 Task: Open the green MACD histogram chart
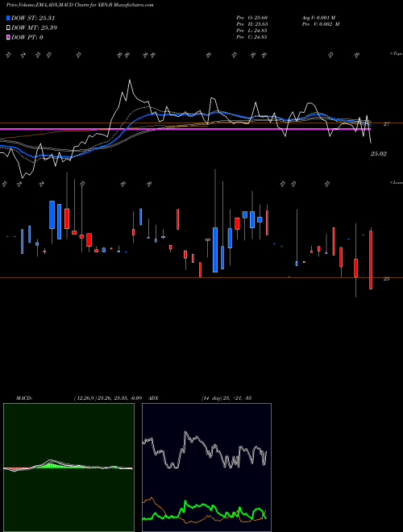69,468
